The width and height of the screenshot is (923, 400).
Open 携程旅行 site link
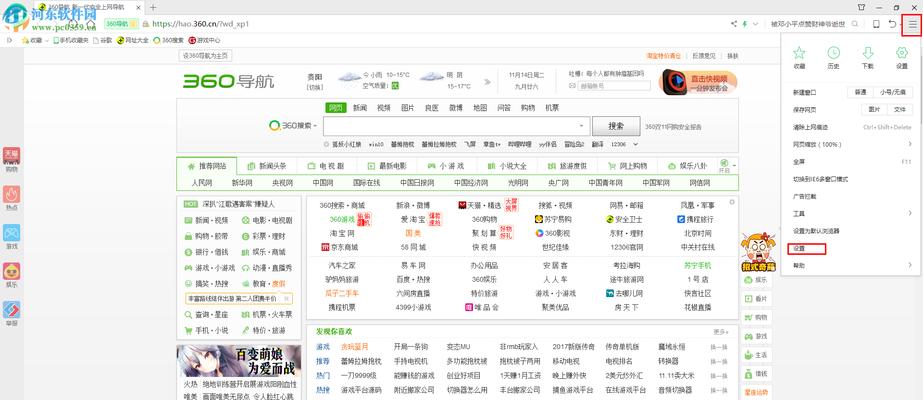click(x=695, y=219)
